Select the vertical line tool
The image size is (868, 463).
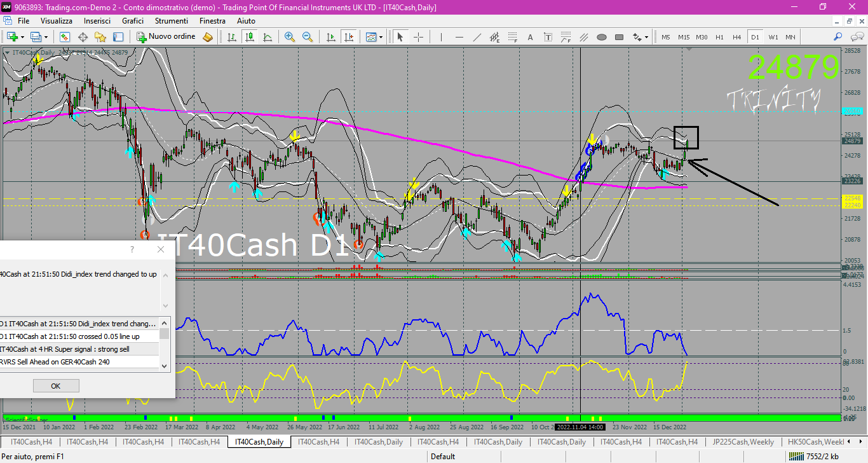click(x=441, y=37)
